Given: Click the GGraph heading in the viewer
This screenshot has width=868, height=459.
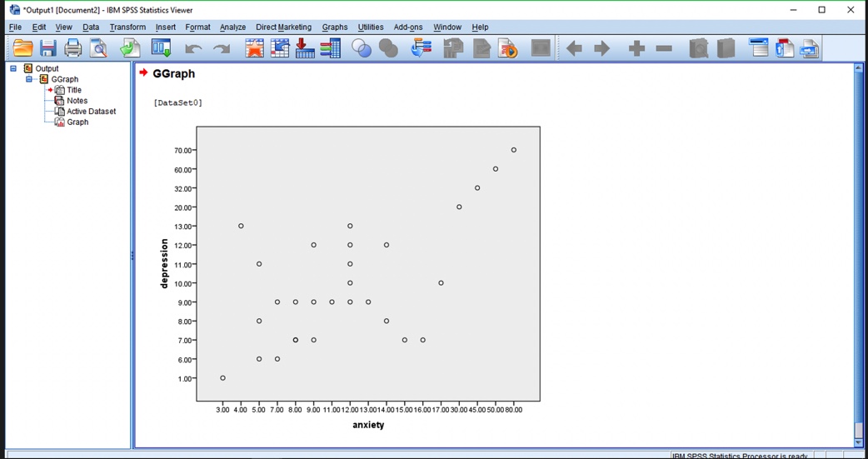Looking at the screenshot, I should pos(173,73).
